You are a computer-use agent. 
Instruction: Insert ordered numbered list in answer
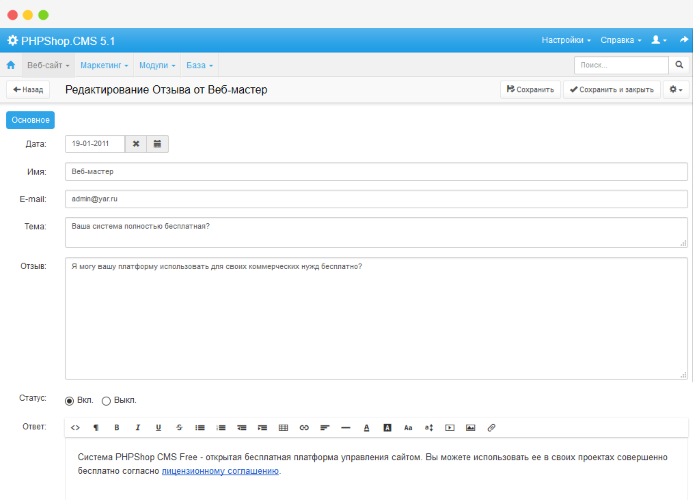[221, 427]
